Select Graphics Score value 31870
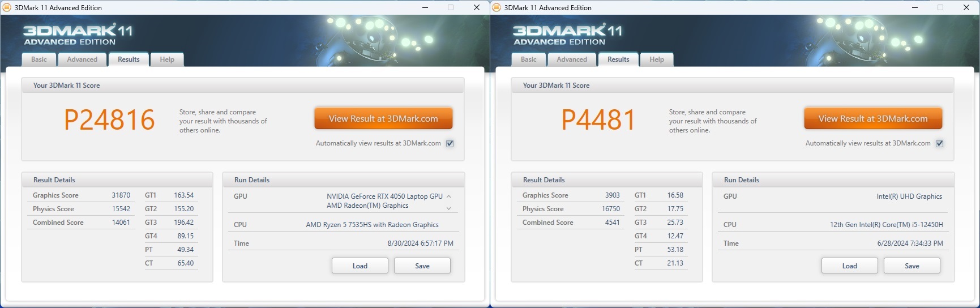This screenshot has width=980, height=308. [x=121, y=195]
